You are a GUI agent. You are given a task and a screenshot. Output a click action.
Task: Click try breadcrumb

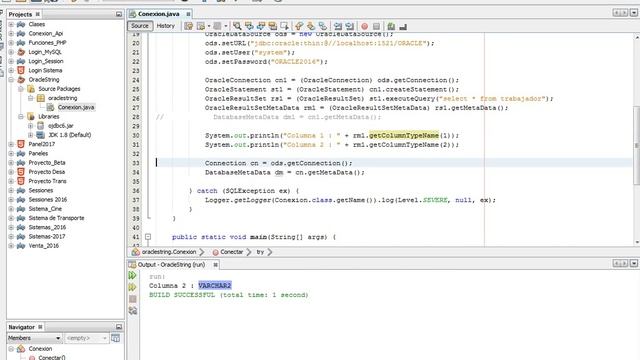(x=260, y=252)
